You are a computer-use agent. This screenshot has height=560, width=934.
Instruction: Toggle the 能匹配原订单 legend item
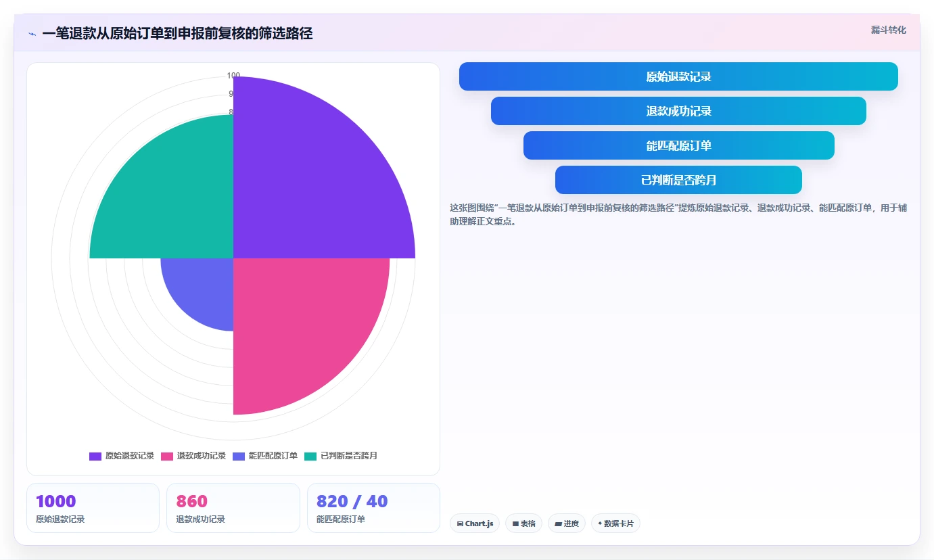(x=265, y=456)
